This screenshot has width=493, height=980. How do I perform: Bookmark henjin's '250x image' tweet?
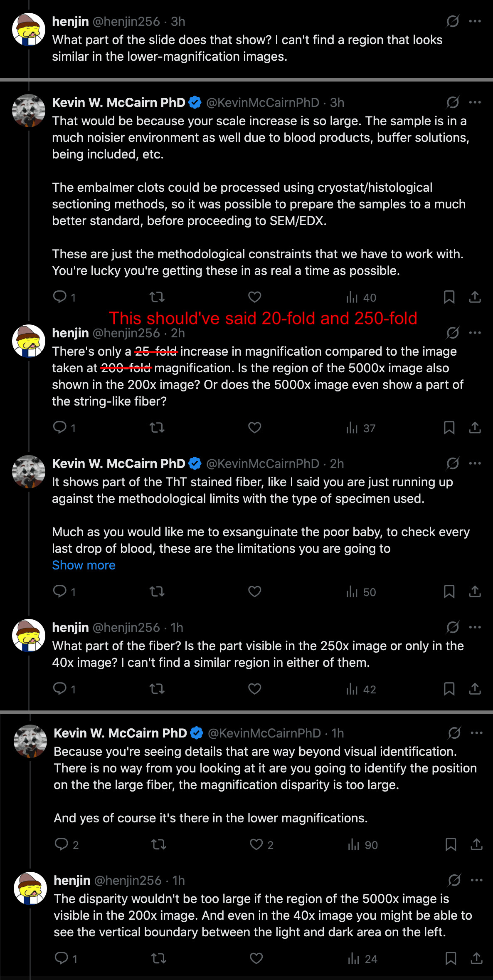[x=449, y=689]
